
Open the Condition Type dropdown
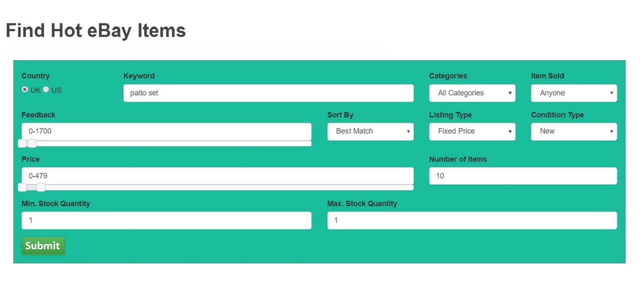pyautogui.click(x=574, y=132)
